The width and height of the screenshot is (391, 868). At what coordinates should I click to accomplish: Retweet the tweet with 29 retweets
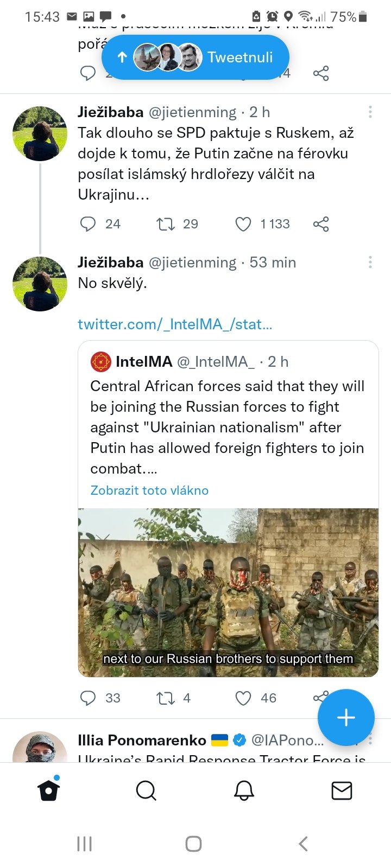pyautogui.click(x=165, y=224)
